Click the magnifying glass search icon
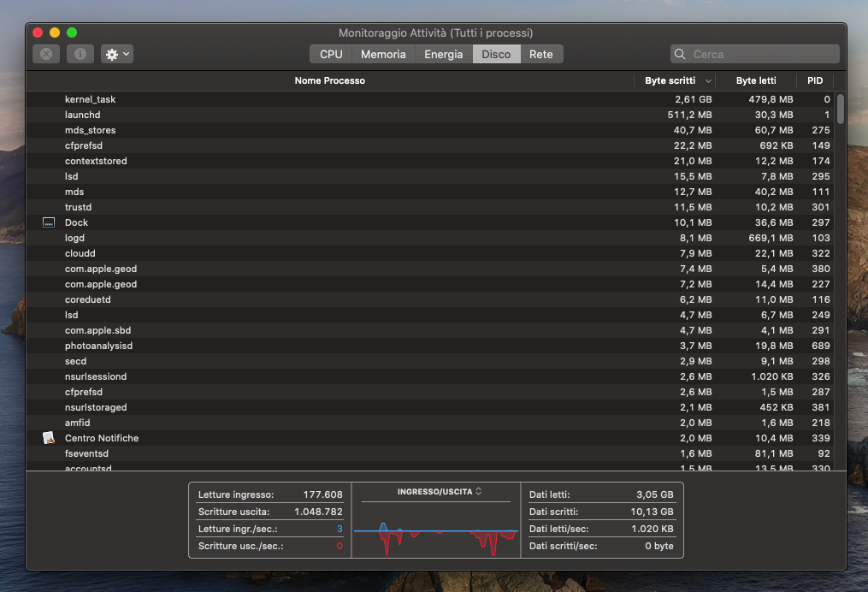The image size is (868, 592). 680,54
